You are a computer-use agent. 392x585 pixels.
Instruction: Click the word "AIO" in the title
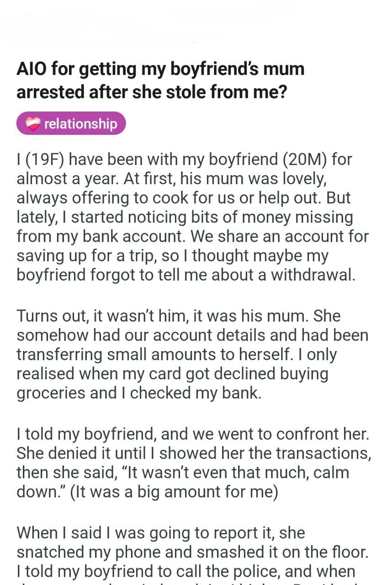(32, 69)
